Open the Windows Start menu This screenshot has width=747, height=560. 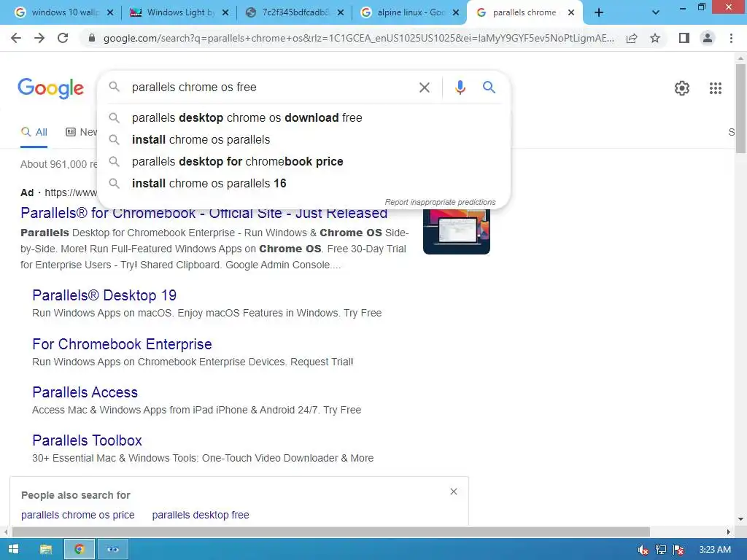(13, 549)
